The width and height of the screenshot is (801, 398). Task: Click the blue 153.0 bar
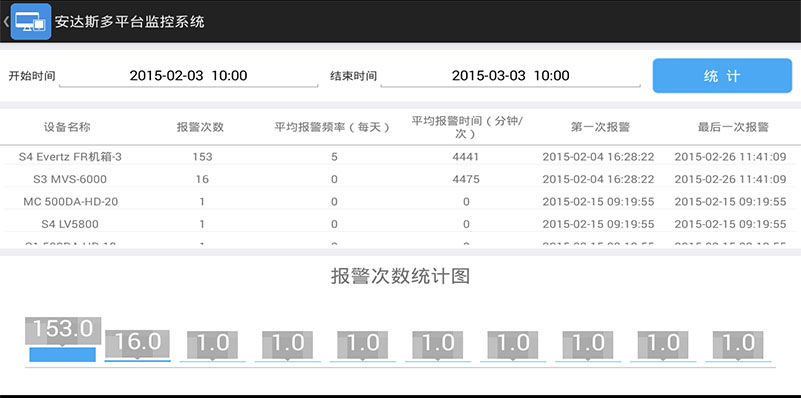coord(62,355)
